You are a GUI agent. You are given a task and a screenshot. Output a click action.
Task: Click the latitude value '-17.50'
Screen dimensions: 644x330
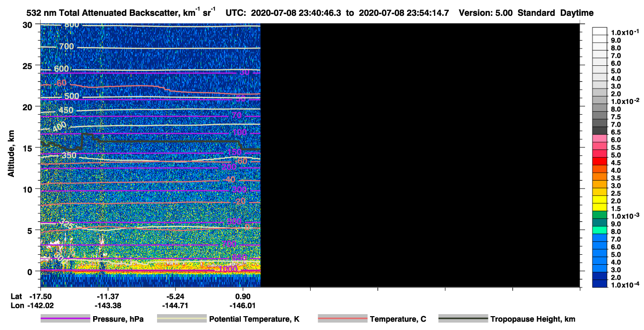click(41, 296)
